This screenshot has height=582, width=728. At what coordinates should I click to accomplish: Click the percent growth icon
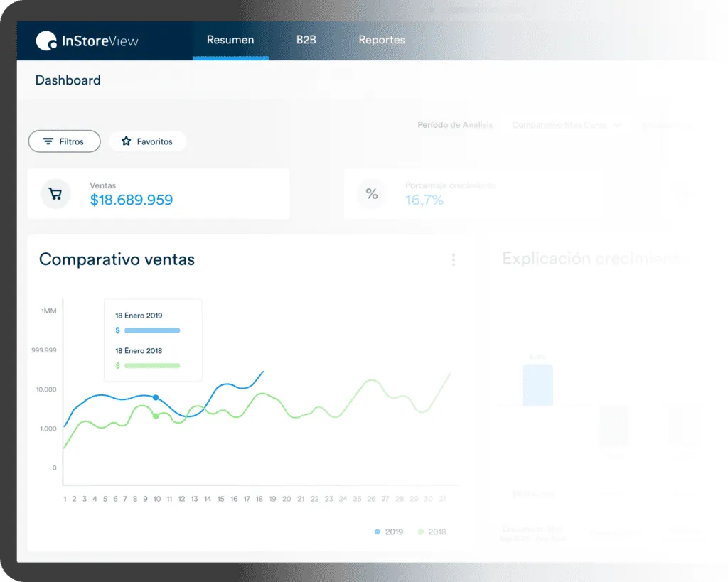371,193
